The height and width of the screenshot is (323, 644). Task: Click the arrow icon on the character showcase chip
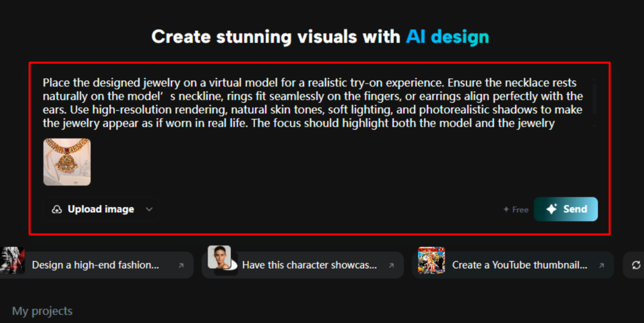(392, 265)
